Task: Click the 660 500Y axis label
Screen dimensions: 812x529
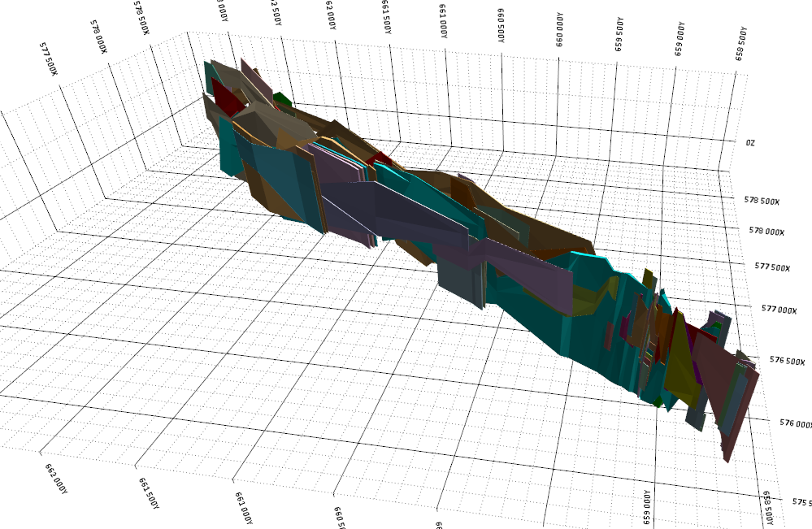Action: 501,25
